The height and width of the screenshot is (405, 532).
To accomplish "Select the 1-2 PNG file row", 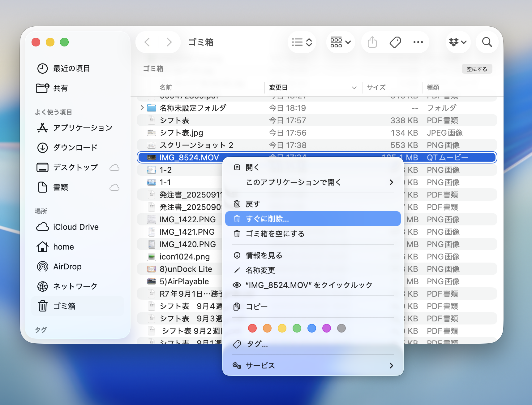I will (180, 170).
